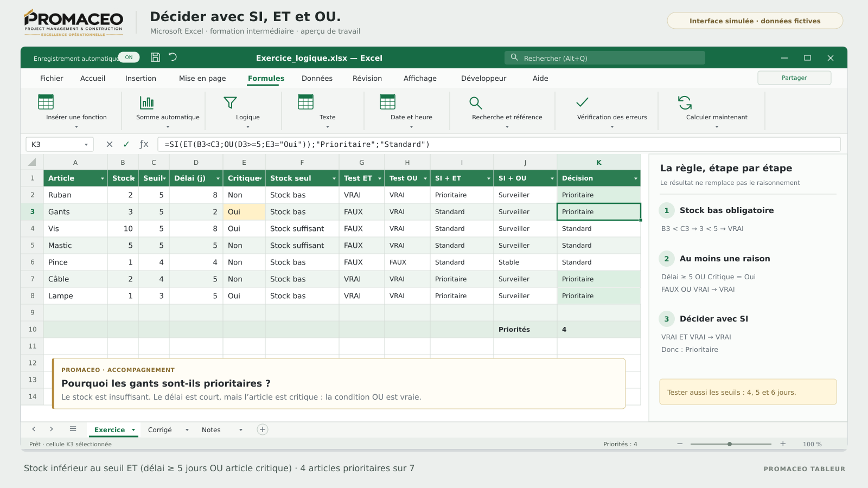Open the Notes sheet tab menu arrow
Viewport: 868px width, 488px height.
(x=241, y=430)
